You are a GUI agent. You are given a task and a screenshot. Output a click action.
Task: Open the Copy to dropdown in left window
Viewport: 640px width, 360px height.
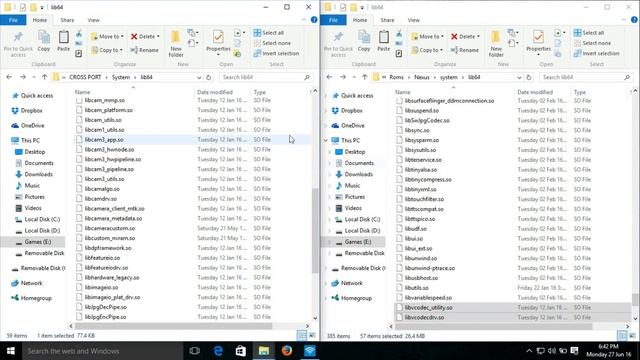(x=107, y=50)
